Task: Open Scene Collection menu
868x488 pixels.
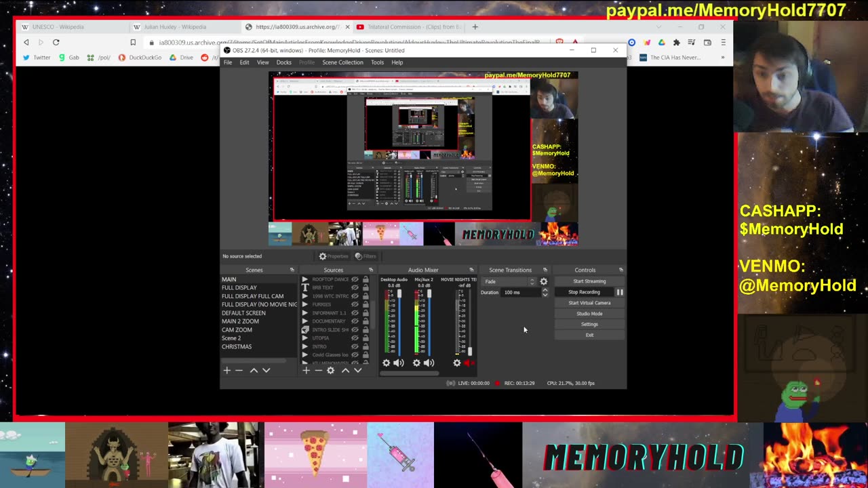Action: [x=342, y=62]
